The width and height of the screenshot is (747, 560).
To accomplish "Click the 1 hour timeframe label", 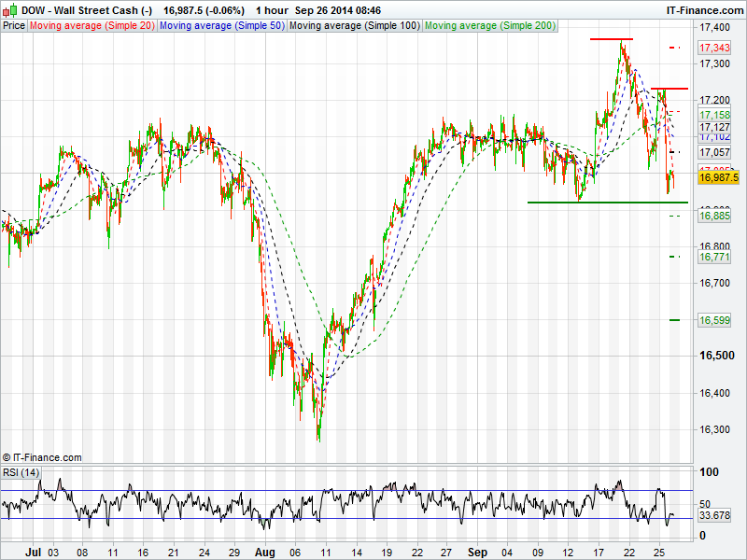I will (x=272, y=10).
